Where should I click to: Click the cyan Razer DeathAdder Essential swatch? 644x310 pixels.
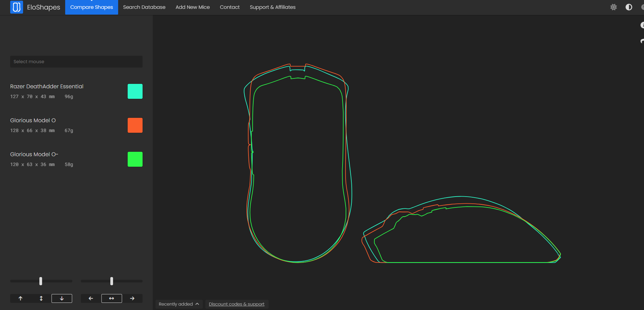click(x=135, y=91)
